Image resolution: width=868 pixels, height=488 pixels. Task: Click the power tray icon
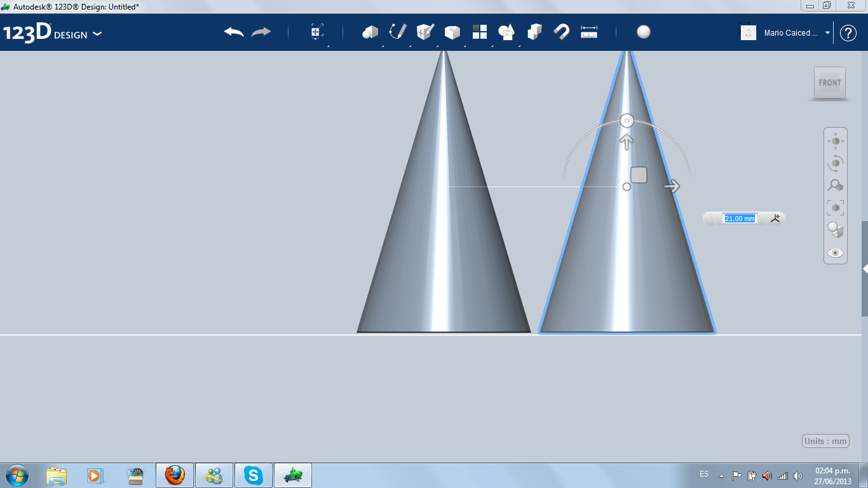[752, 475]
